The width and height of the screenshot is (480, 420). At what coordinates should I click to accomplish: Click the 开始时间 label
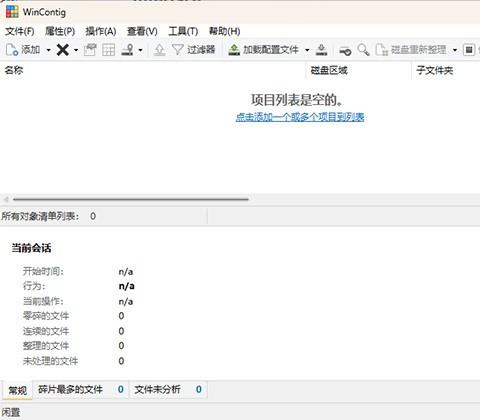click(43, 271)
